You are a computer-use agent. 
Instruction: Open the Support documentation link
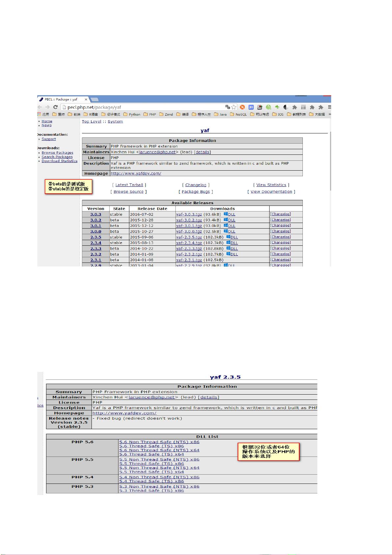(49, 139)
